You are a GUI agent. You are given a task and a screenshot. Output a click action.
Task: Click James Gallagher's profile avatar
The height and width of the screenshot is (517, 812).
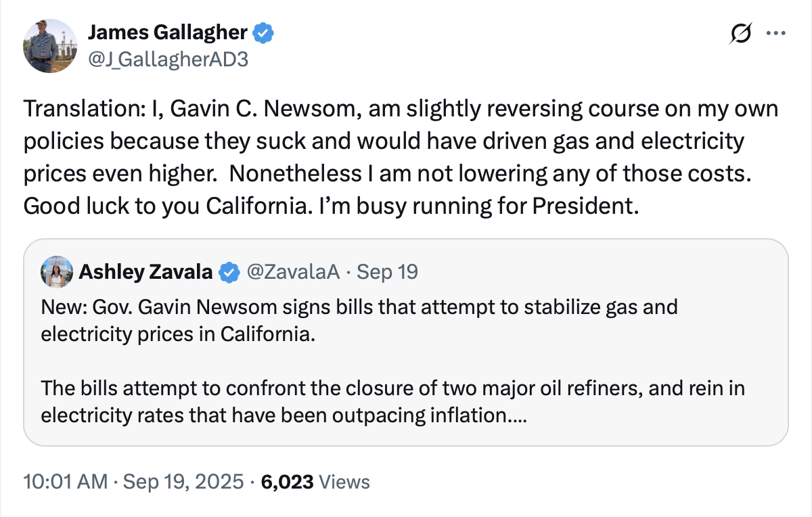coord(51,46)
